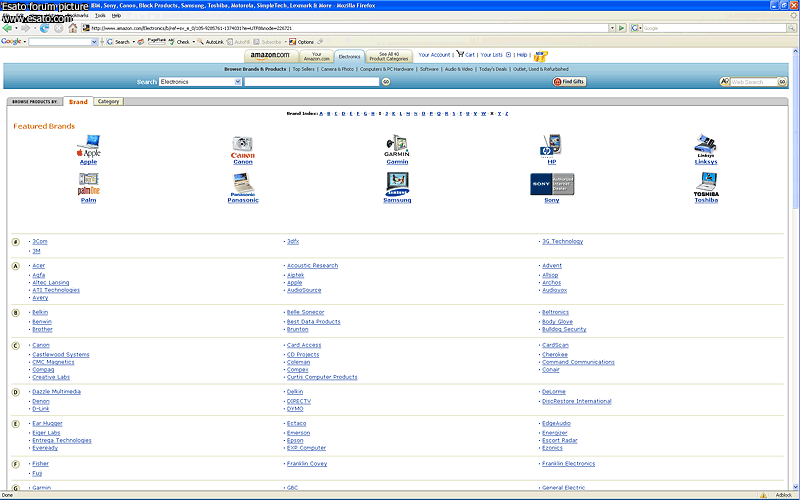Open the Tools menu
Image resolution: width=800 pixels, height=500 pixels.
[101, 15]
